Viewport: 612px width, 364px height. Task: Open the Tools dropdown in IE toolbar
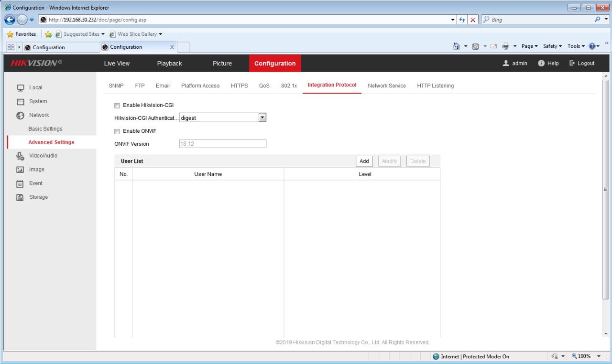pos(576,46)
